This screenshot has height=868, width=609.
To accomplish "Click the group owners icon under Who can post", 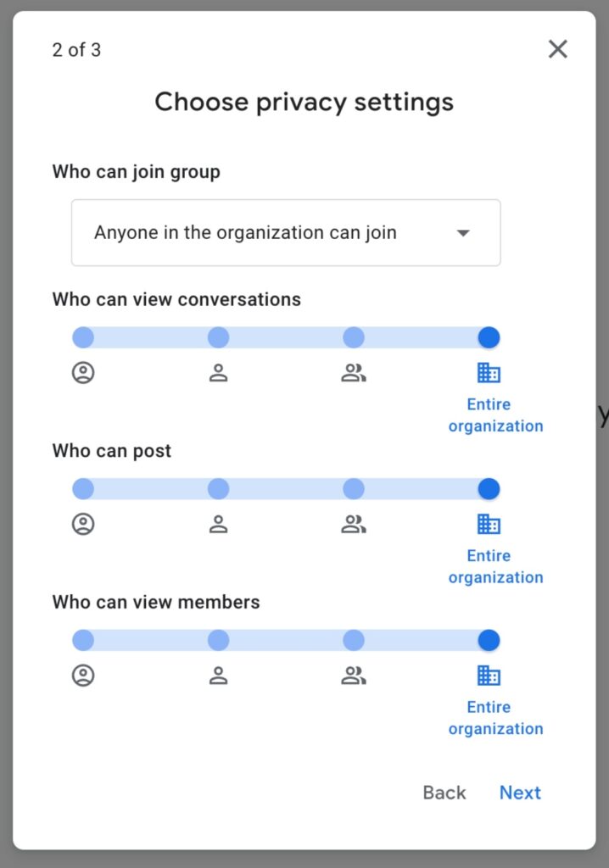I will [83, 525].
